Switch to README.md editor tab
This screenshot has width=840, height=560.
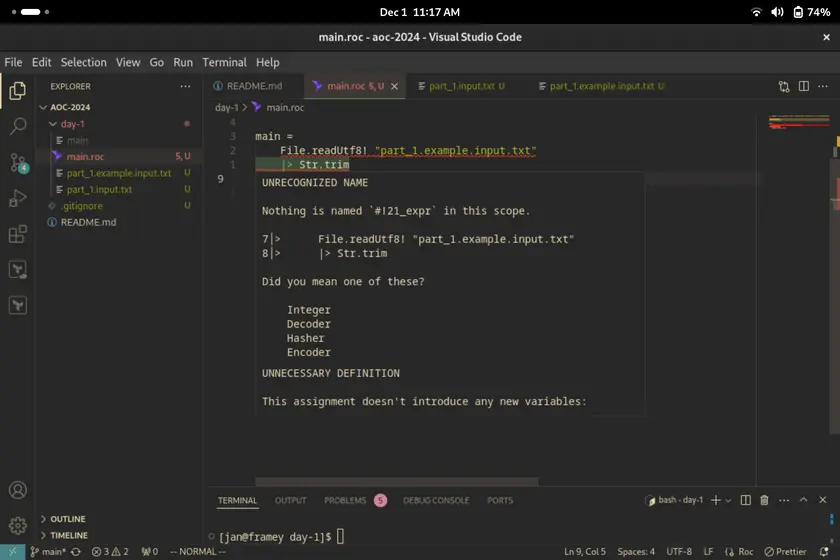tap(253, 86)
